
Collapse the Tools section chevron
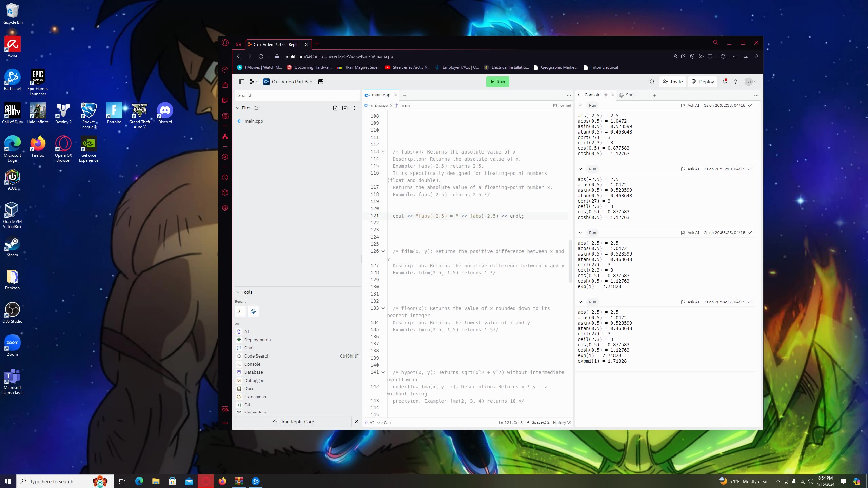tap(238, 292)
